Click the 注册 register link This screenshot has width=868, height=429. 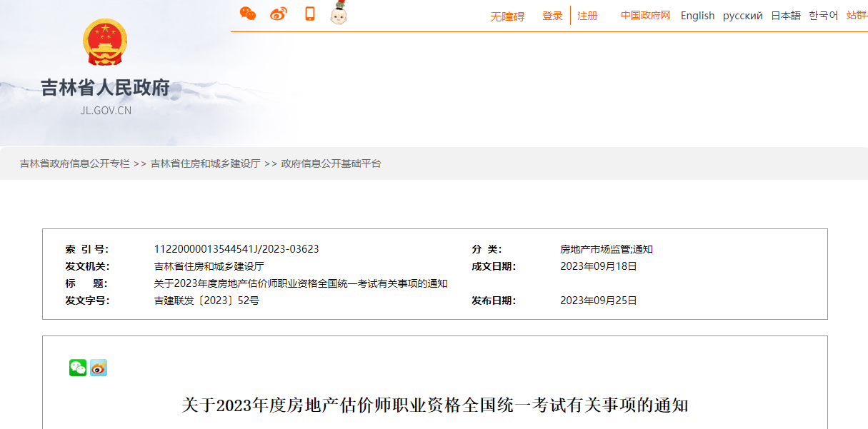(x=587, y=16)
